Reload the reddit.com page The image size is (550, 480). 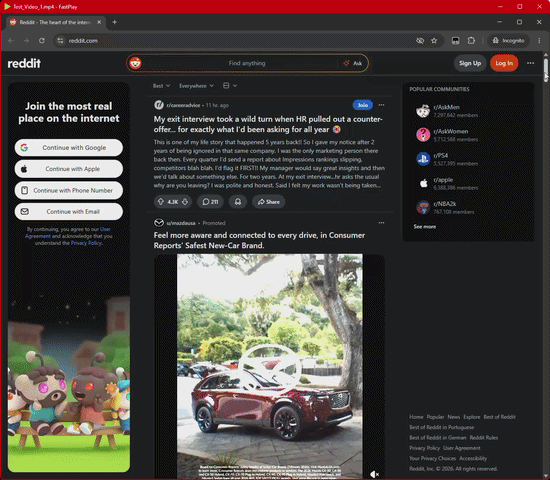click(42, 41)
